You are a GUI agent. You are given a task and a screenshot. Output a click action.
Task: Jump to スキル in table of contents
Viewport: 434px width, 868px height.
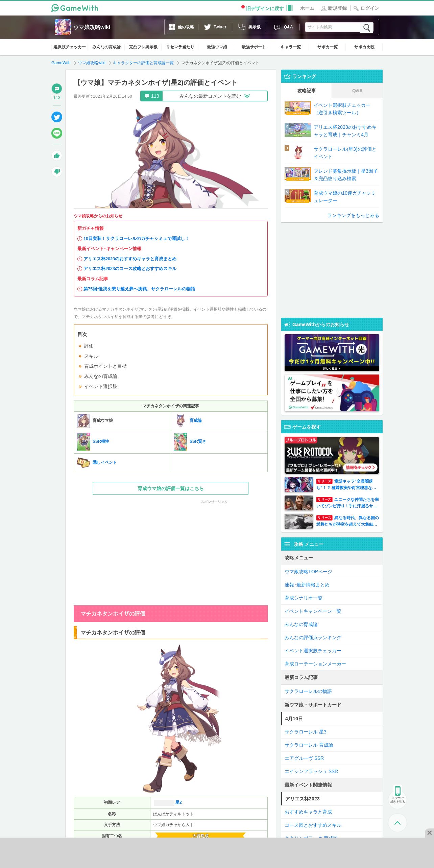click(x=91, y=356)
